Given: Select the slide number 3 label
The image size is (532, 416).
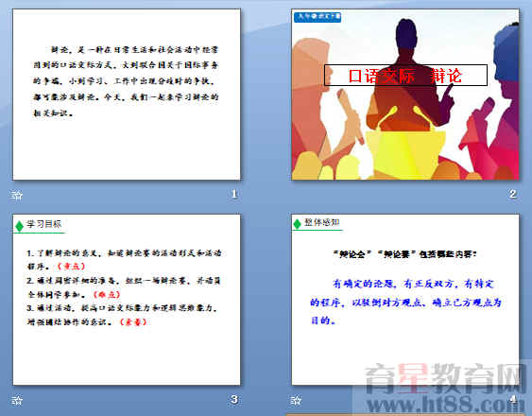Looking at the screenshot, I should [234, 399].
